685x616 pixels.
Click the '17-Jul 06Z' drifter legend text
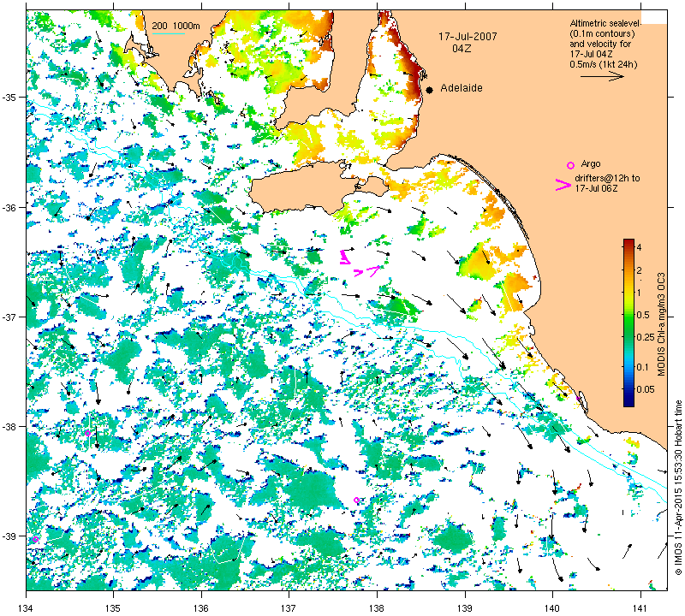coord(596,188)
